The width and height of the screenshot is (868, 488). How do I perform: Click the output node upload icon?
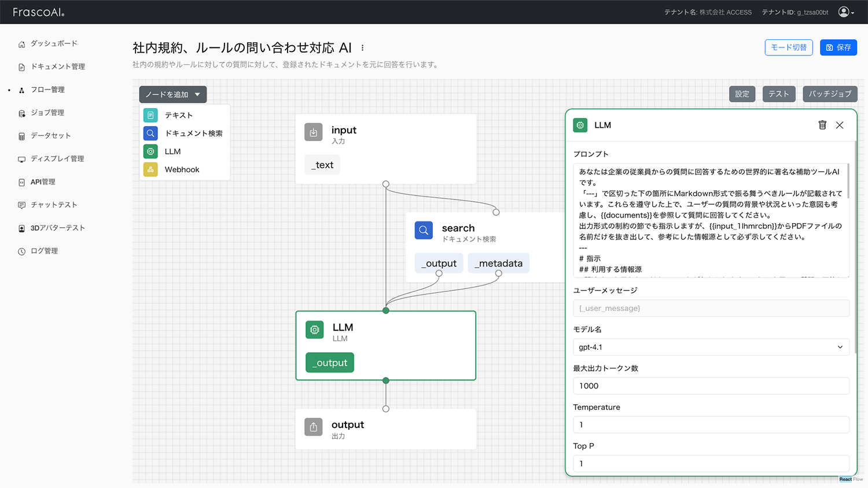pos(313,427)
